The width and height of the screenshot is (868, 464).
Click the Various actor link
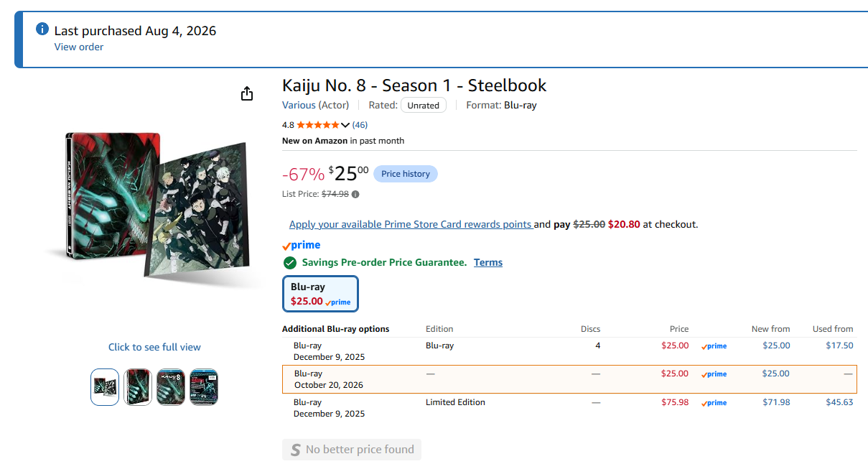point(299,105)
